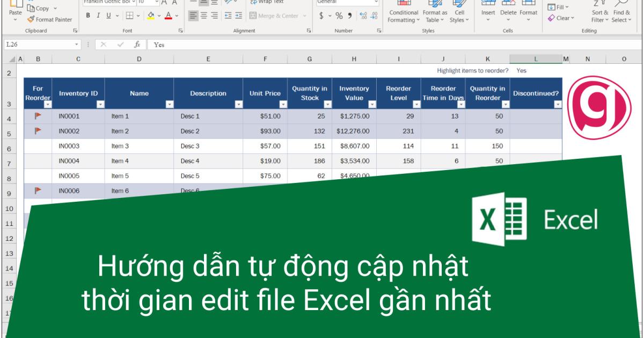
Task: Open the Fill menu in Editing group
Action: [x=558, y=6]
